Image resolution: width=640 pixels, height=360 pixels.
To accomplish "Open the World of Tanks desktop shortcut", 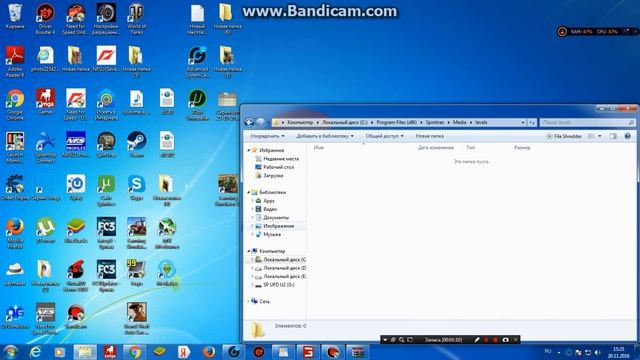I will (136, 18).
